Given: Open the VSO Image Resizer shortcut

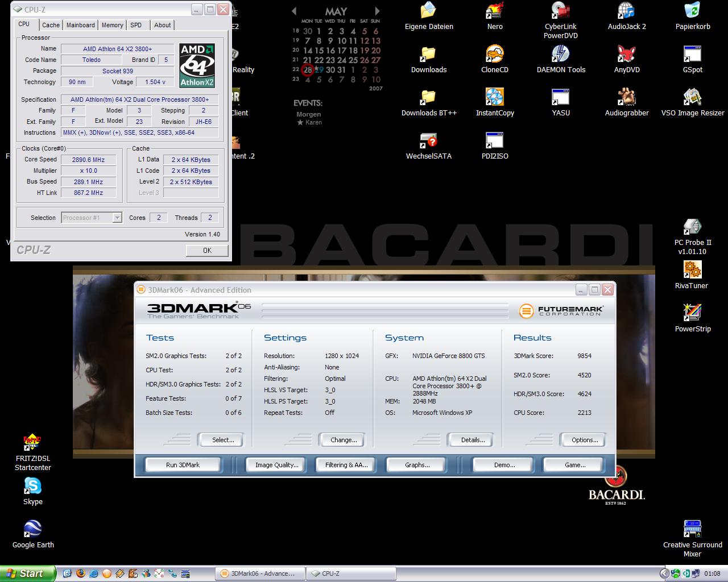Looking at the screenshot, I should point(693,103).
